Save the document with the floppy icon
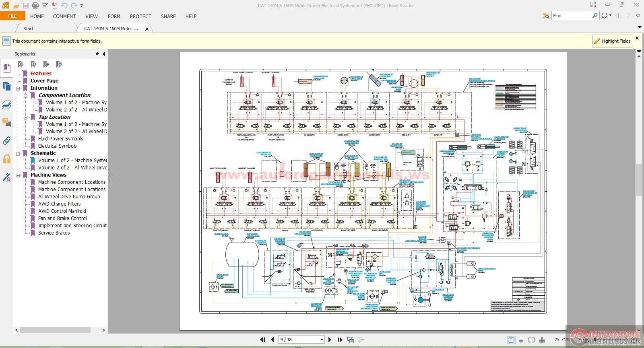Viewport: 644px width, 348px height. 26,6
